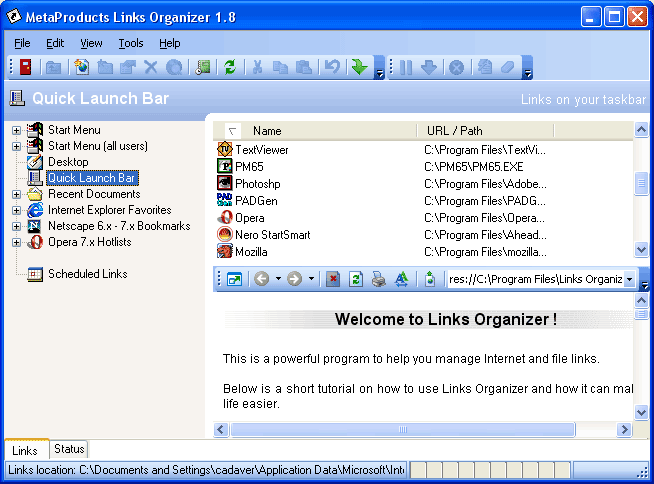Select the PM65 link row
Screen dimensions: 654x484
tap(423, 167)
